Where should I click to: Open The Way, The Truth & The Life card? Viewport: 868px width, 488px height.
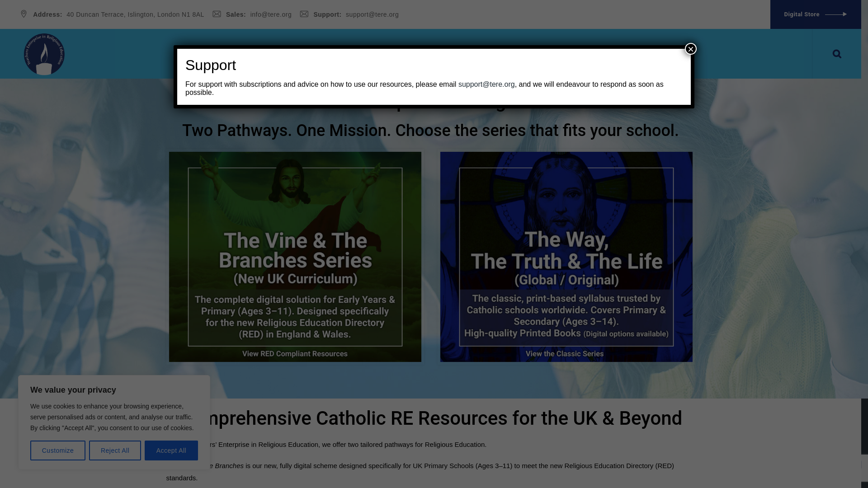coord(566,257)
